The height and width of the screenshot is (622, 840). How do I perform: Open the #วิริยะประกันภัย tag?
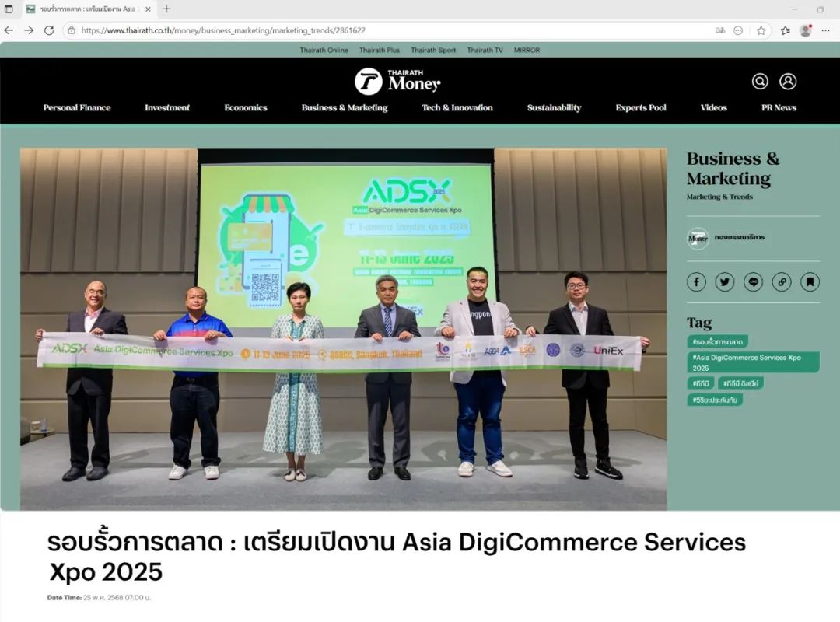(x=715, y=400)
